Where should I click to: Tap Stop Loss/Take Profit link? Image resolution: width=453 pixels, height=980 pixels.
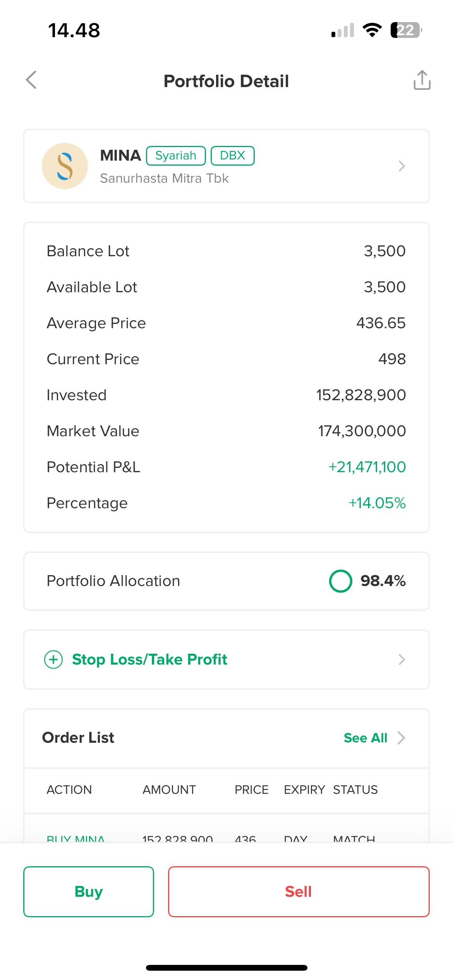149,660
